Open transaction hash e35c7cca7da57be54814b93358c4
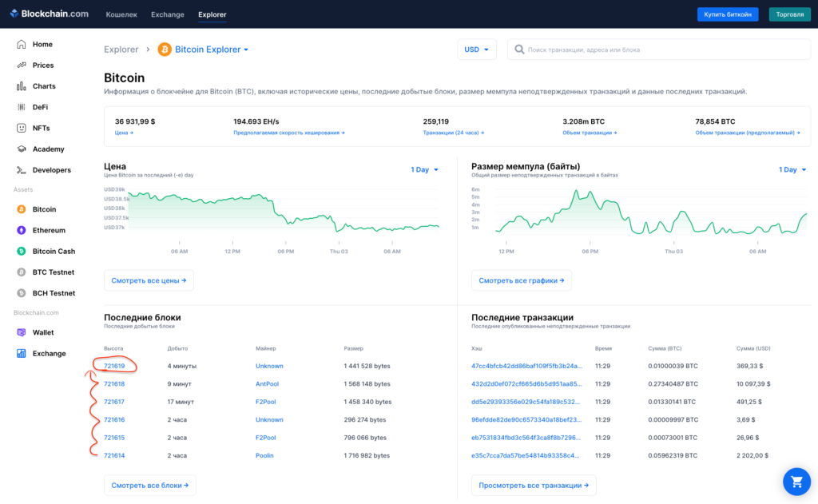 (x=526, y=455)
